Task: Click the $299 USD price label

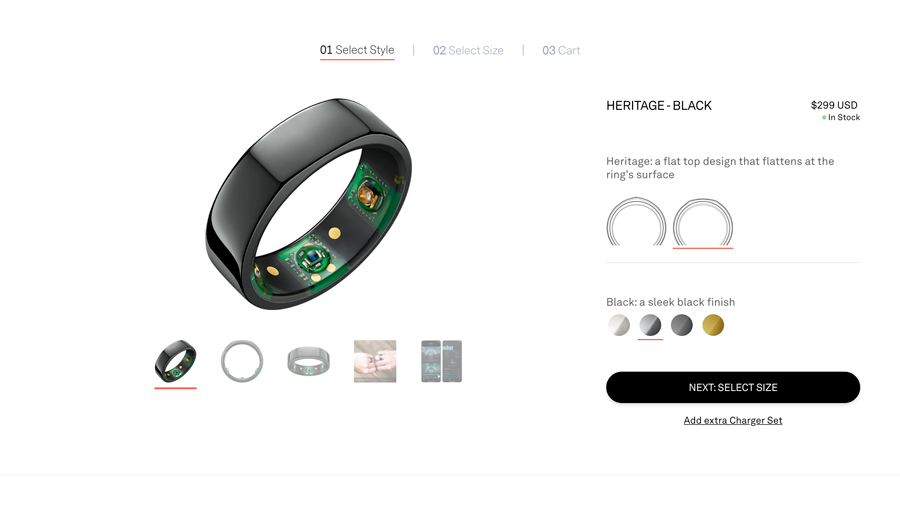Action: (834, 105)
